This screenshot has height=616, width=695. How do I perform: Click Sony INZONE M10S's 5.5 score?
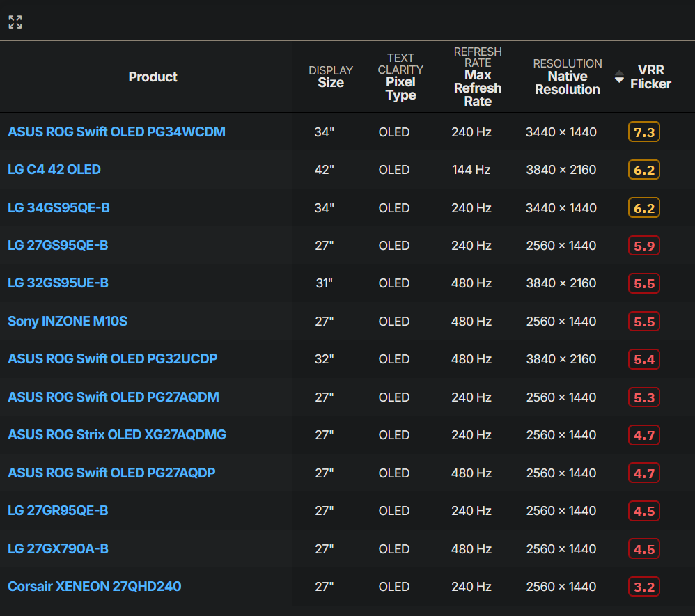tap(644, 322)
